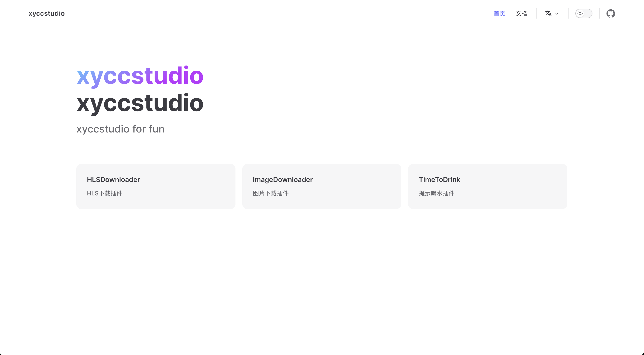This screenshot has height=355, width=644.
Task: Open the HLSDownloader feature card
Action: tap(156, 186)
